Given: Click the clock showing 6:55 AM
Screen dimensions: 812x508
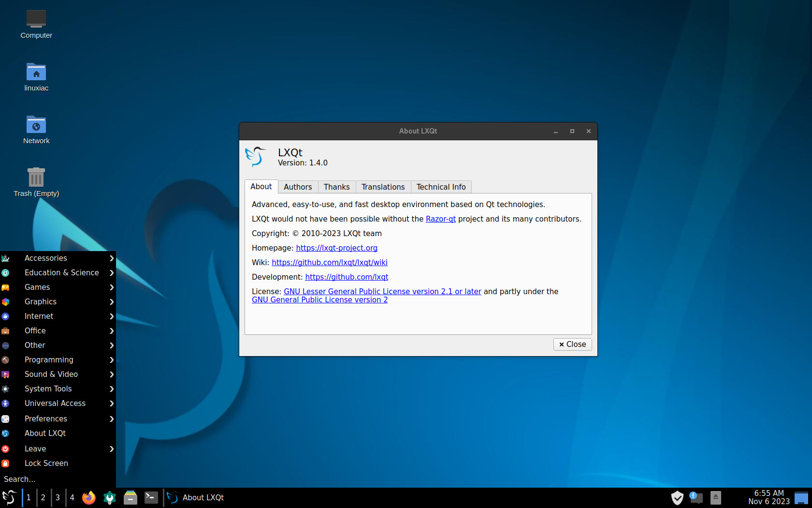Looking at the screenshot, I should tap(769, 497).
